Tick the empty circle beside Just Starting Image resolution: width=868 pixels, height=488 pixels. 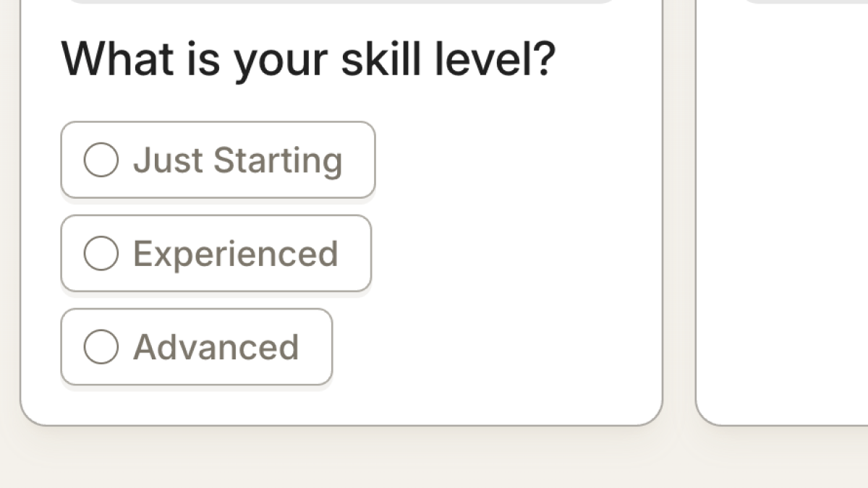[x=101, y=160]
